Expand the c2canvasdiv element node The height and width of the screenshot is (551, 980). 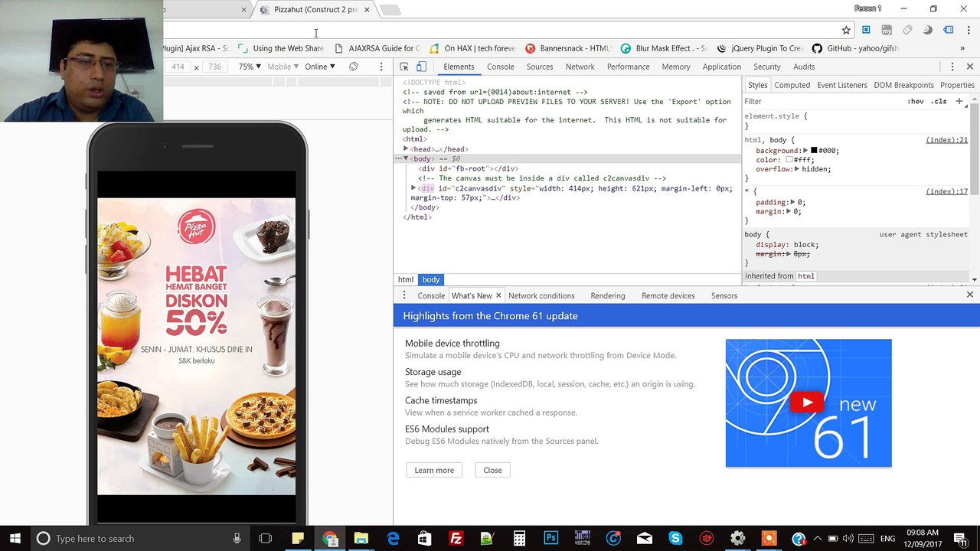413,188
